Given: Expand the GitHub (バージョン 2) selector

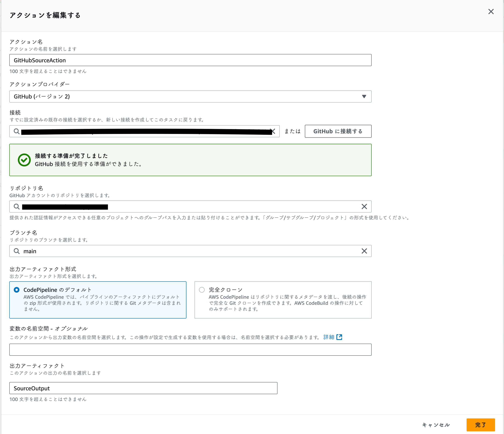Looking at the screenshot, I should (x=190, y=96).
